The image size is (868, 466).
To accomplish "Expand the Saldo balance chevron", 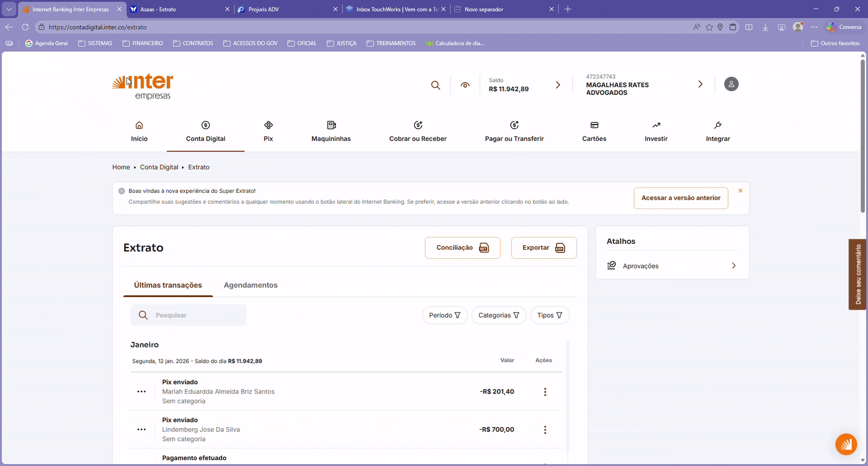I will pyautogui.click(x=558, y=85).
